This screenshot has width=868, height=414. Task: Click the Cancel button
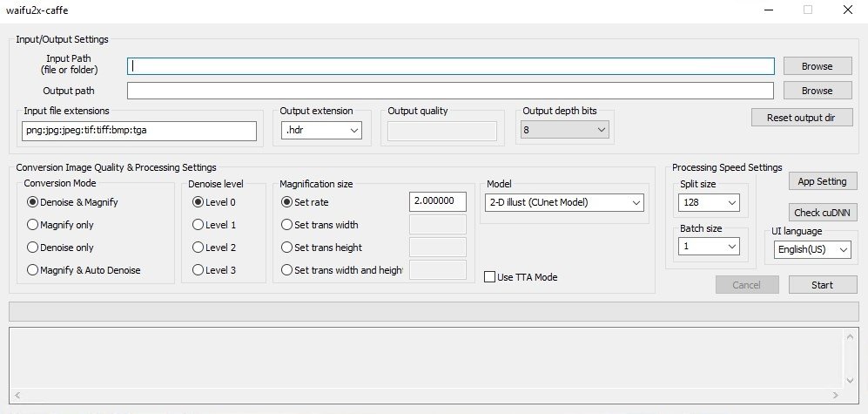[747, 285]
